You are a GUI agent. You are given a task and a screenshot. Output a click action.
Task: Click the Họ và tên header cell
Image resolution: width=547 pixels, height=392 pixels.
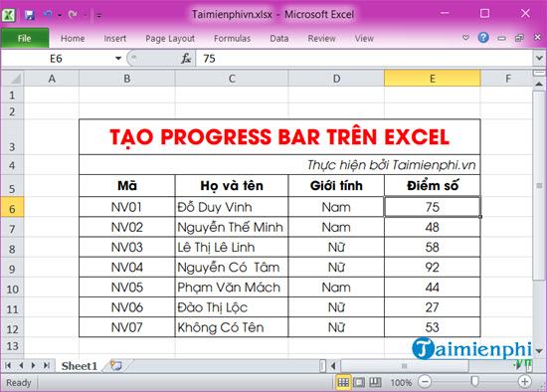(232, 186)
